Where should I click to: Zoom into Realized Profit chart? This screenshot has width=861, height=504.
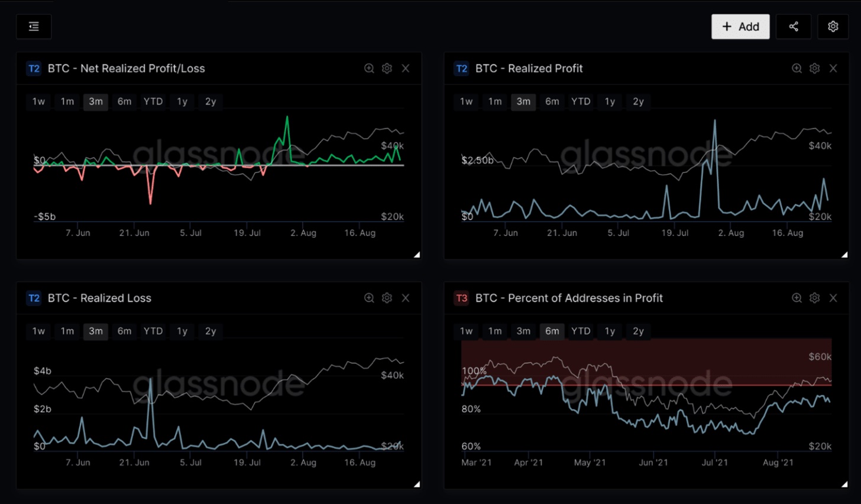797,69
